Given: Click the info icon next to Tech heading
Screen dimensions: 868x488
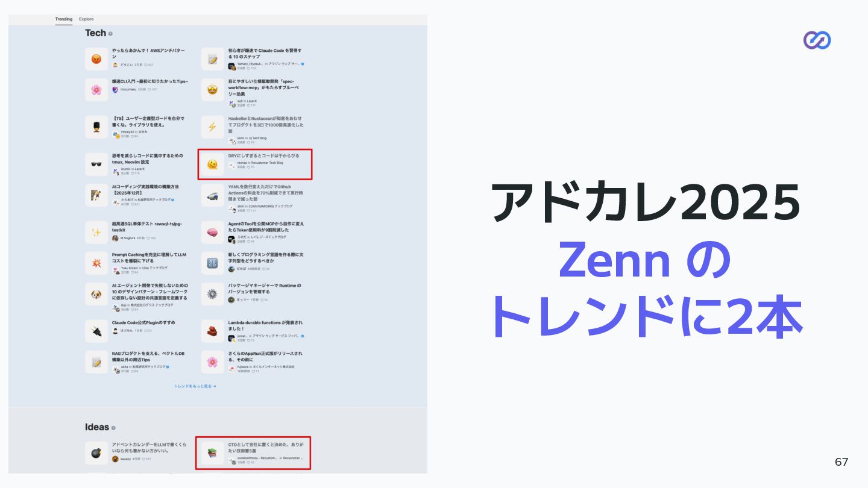Looking at the screenshot, I should tap(110, 34).
